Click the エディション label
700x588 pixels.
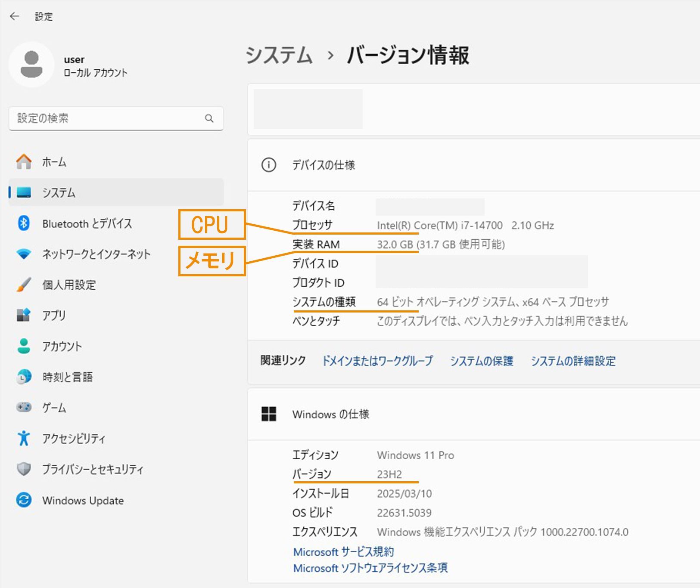[x=315, y=455]
